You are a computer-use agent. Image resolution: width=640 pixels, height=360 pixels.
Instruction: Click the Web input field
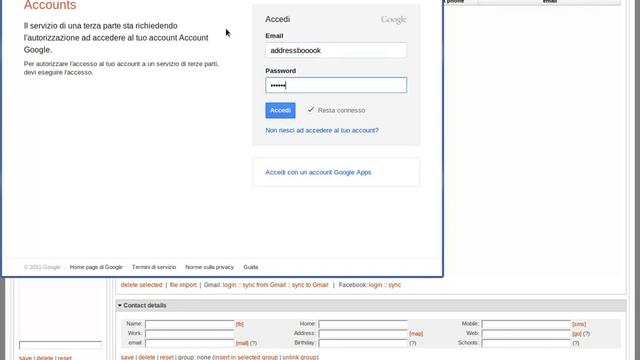(x=526, y=333)
